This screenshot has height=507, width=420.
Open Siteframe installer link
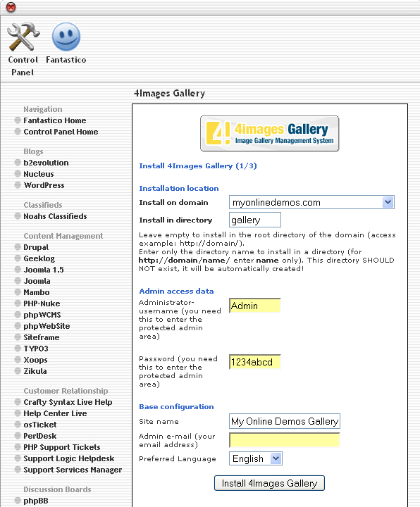pos(42,337)
